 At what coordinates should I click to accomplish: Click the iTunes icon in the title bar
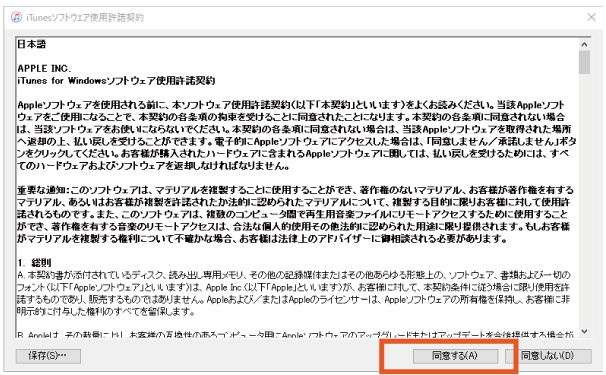pyautogui.click(x=16, y=17)
